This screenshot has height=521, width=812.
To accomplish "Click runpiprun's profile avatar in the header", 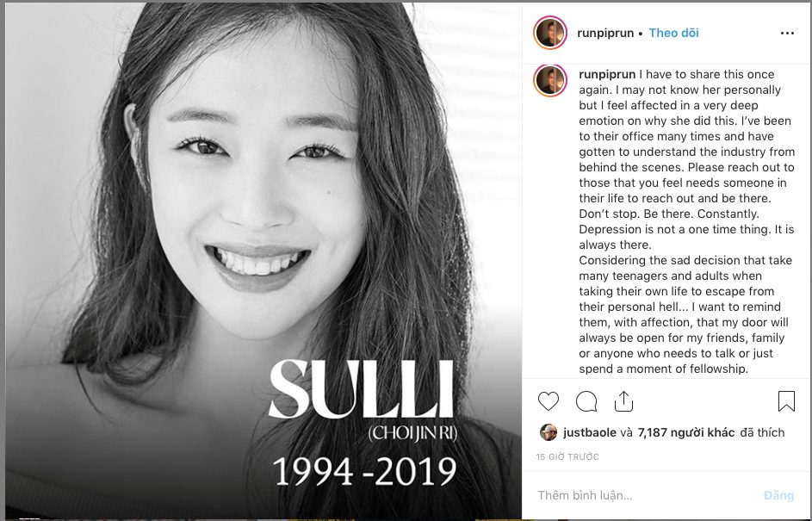I will (550, 33).
